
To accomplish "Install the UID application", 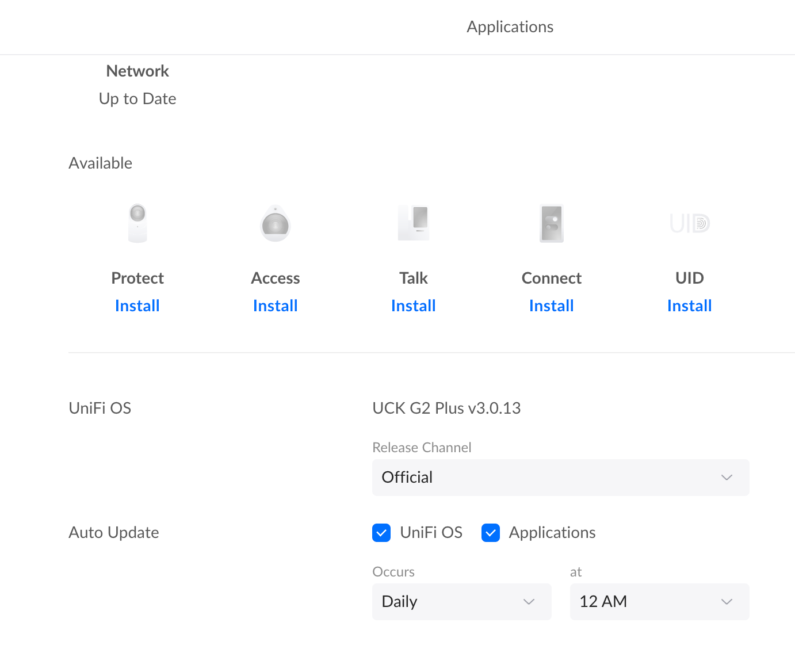I will (690, 306).
